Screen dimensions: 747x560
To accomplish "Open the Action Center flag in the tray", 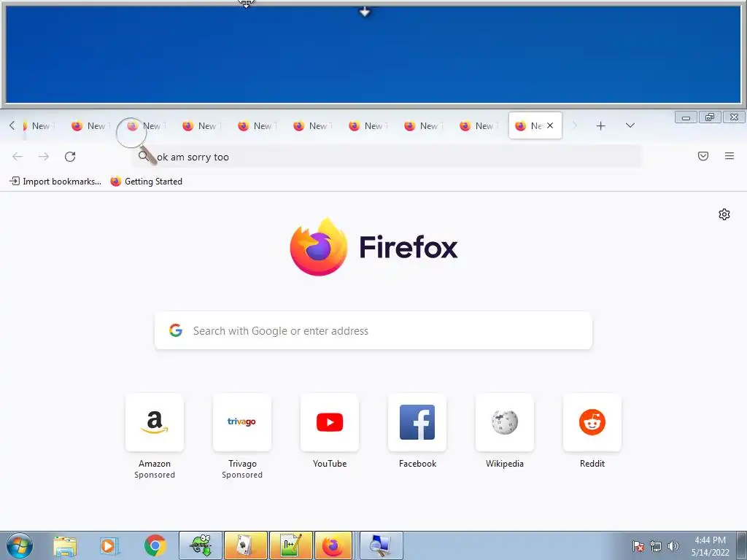I will [x=638, y=546].
